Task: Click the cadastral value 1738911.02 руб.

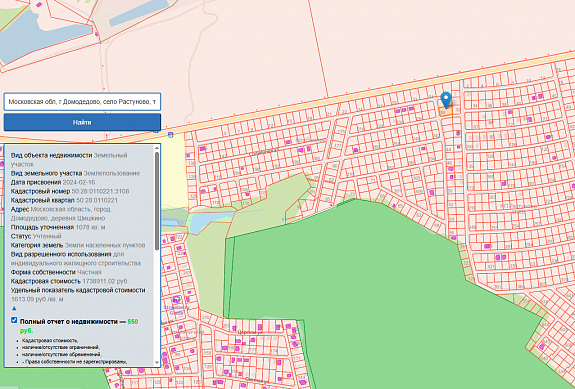Action: pos(106,281)
